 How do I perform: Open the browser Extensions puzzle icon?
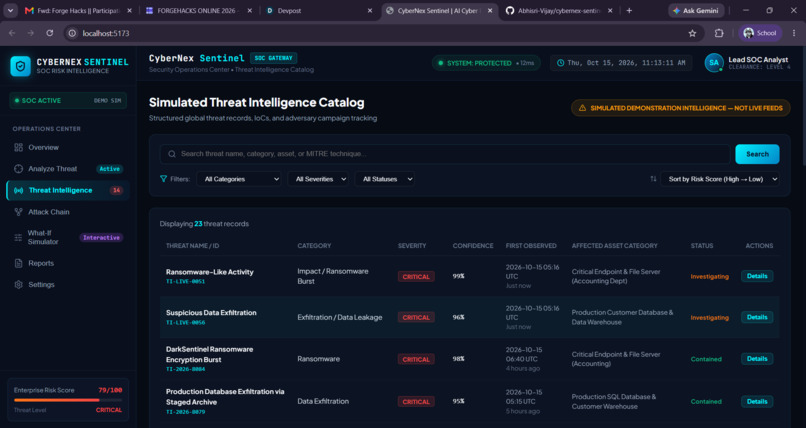click(x=719, y=33)
